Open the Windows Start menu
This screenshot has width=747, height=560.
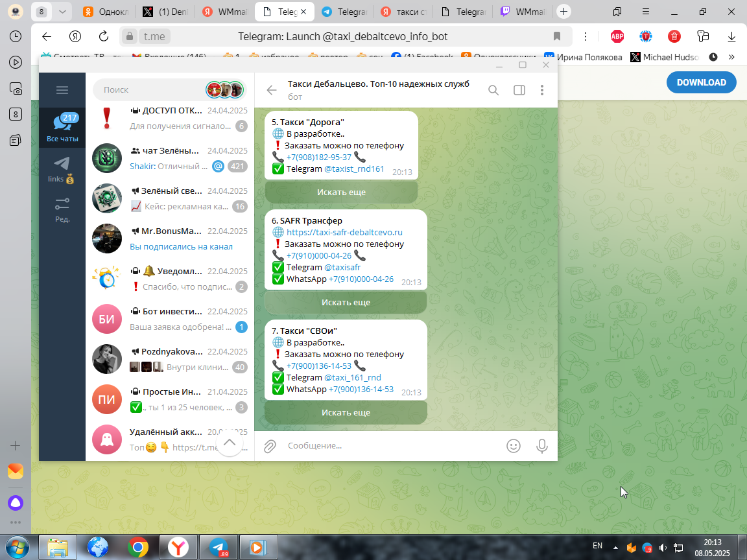pyautogui.click(x=17, y=548)
